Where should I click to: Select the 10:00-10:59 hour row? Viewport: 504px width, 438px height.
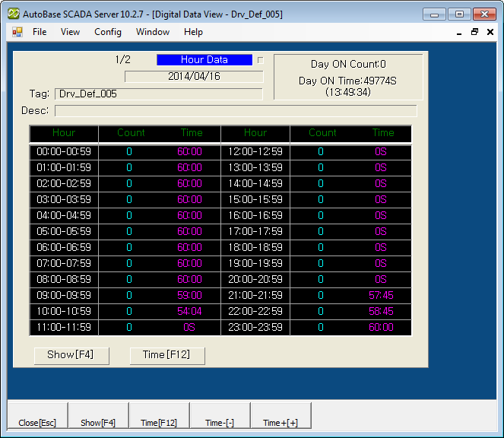[125, 311]
